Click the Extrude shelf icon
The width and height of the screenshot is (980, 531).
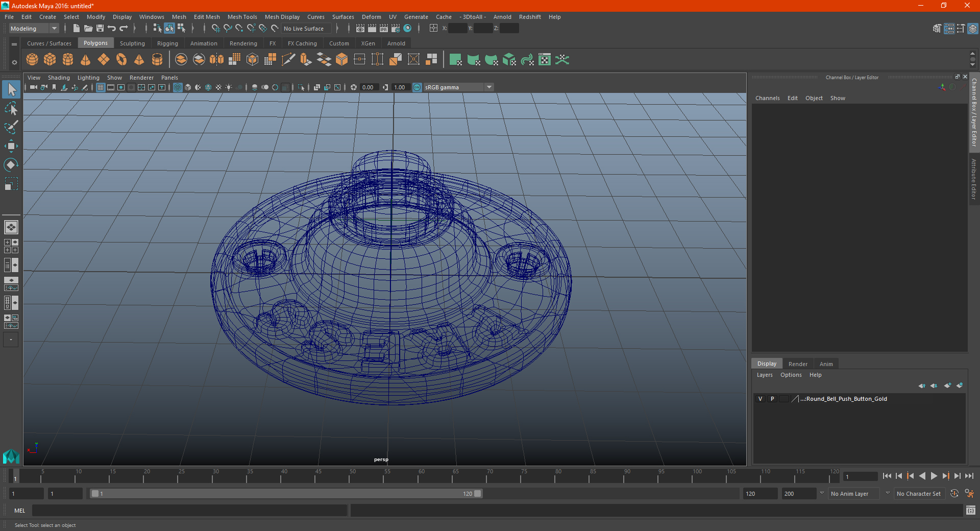[306, 60]
